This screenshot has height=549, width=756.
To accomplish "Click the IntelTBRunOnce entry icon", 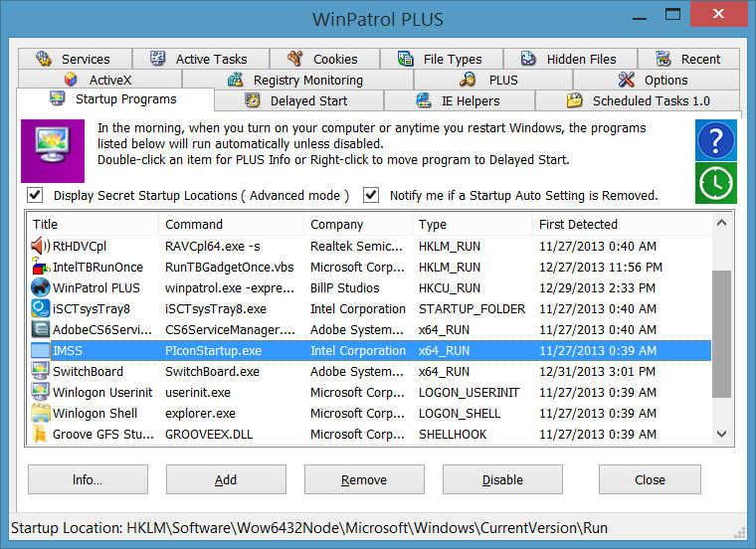I will (x=41, y=267).
